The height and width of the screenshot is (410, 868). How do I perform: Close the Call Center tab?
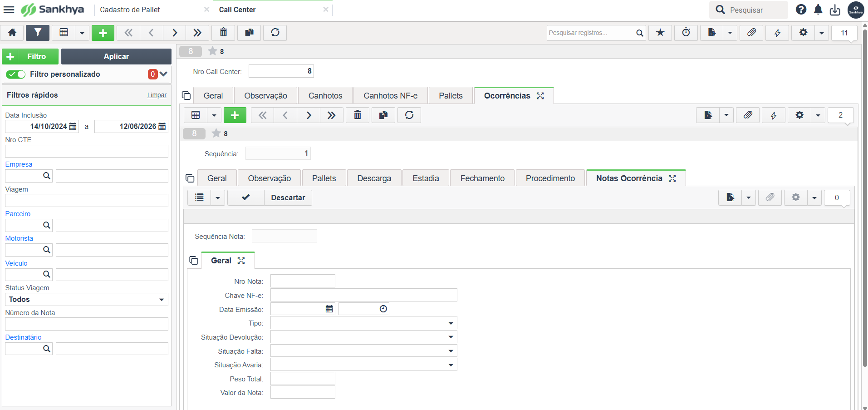coord(326,9)
